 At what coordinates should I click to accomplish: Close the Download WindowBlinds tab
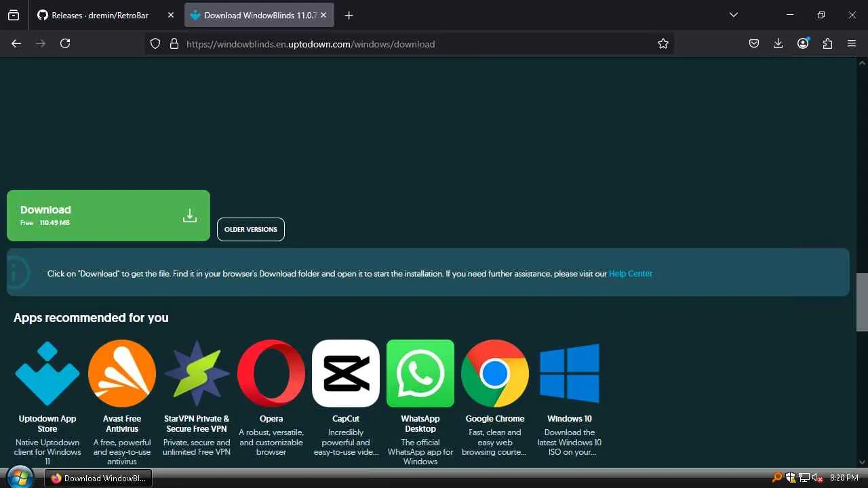[x=323, y=15]
